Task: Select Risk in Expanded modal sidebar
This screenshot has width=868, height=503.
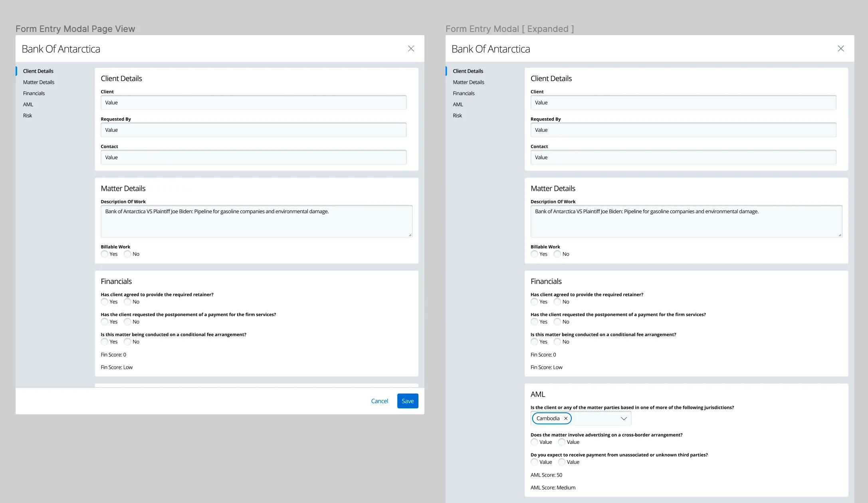Action: (457, 116)
